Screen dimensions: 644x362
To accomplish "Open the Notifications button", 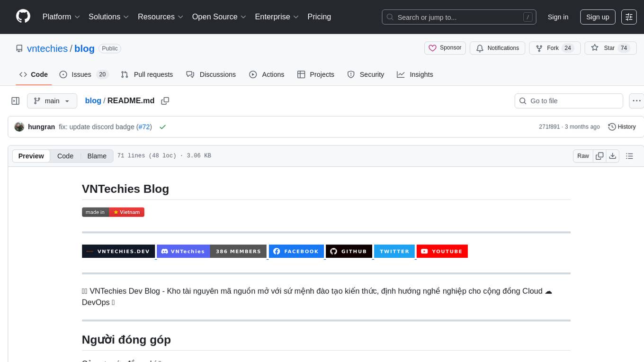I will [498, 48].
